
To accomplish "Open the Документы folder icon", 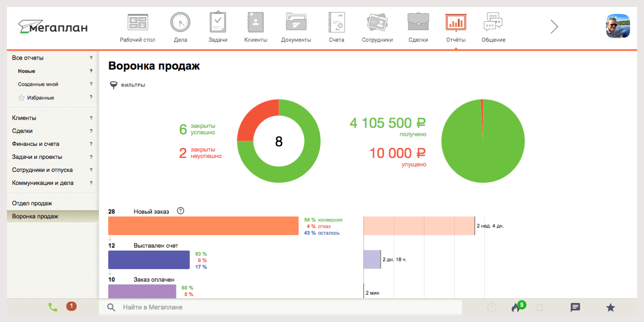I will click(296, 23).
